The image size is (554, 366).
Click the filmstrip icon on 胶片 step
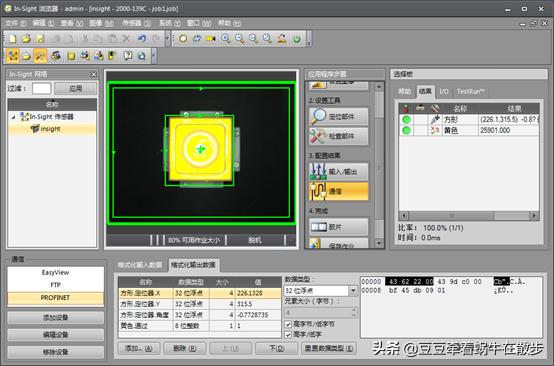click(x=319, y=227)
